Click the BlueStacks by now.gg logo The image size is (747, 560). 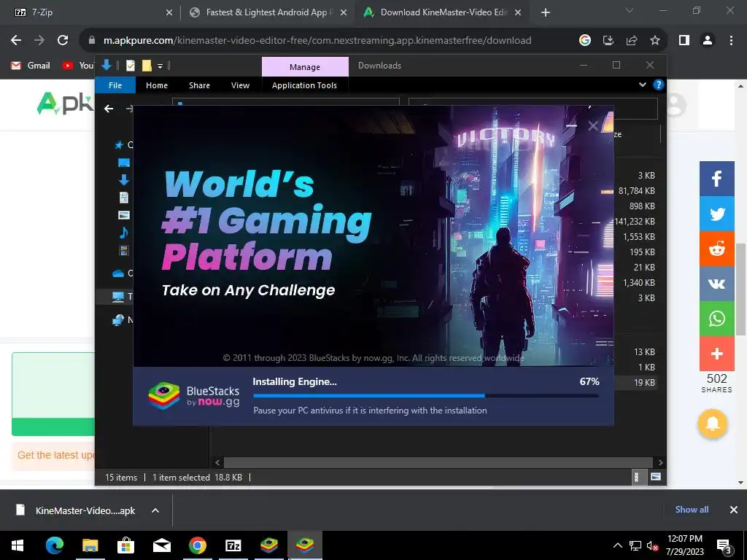(194, 396)
